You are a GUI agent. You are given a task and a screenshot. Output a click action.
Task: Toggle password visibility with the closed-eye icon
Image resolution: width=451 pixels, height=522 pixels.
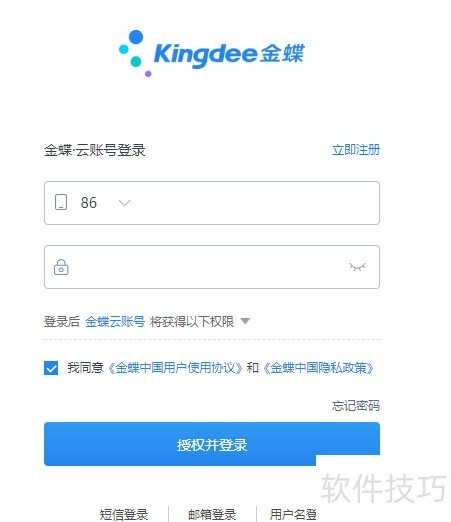[357, 267]
